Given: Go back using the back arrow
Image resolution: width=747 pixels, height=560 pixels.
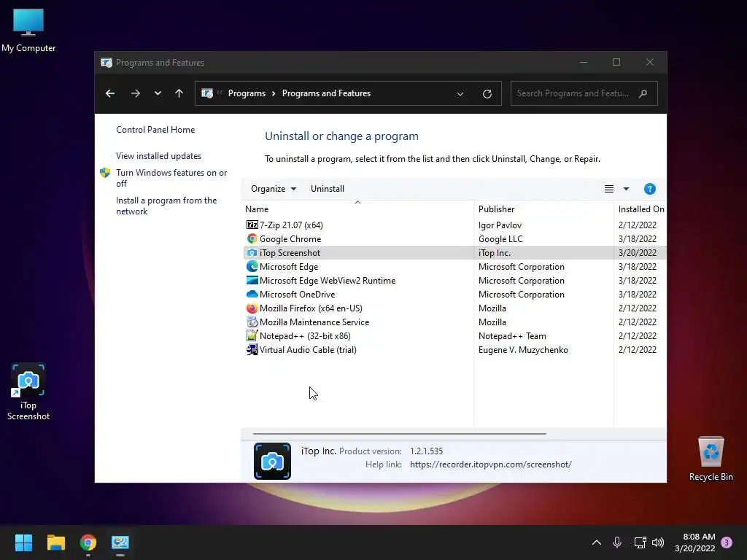Looking at the screenshot, I should 110,93.
